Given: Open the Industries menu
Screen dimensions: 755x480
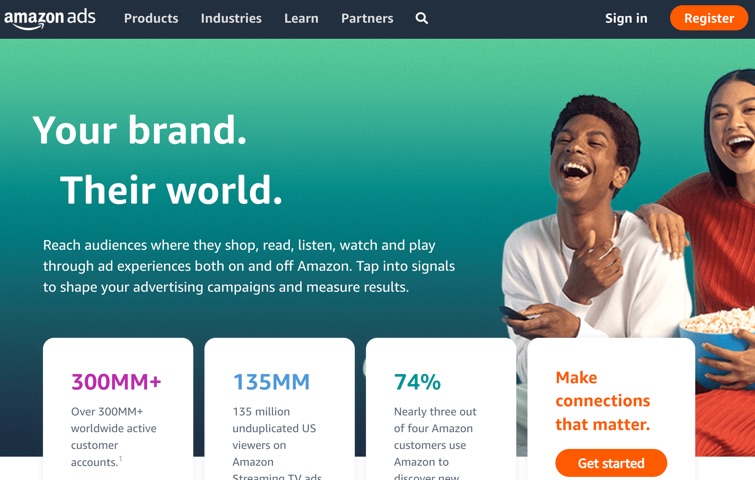Looking at the screenshot, I should 231,18.
